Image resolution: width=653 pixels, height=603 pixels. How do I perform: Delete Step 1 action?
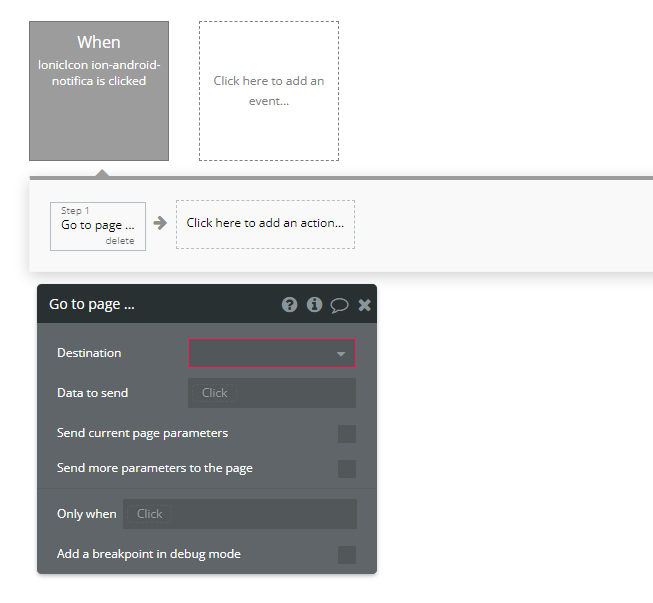point(120,241)
